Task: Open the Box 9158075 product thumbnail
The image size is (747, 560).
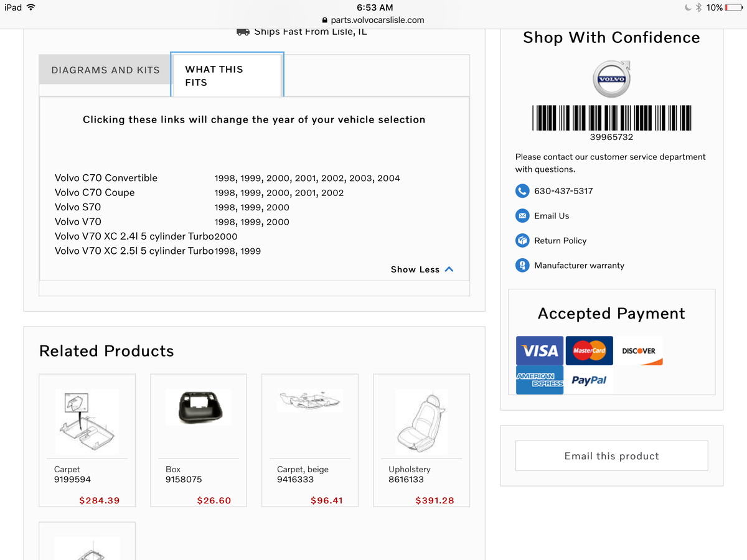Action: 198,408
